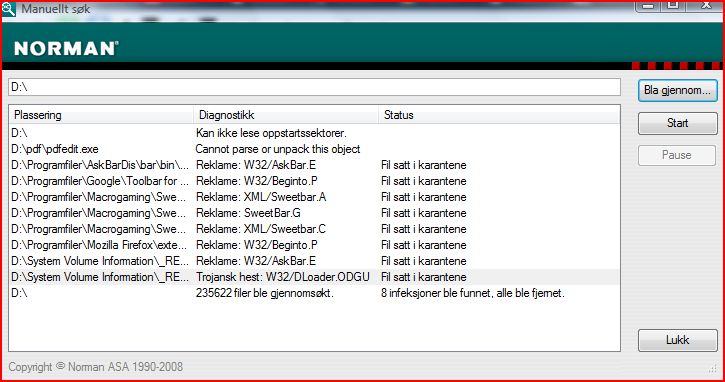Select diagnosis 'Reklame: XML/Sweetbar.C'
The height and width of the screenshot is (382, 725).
coord(261,229)
